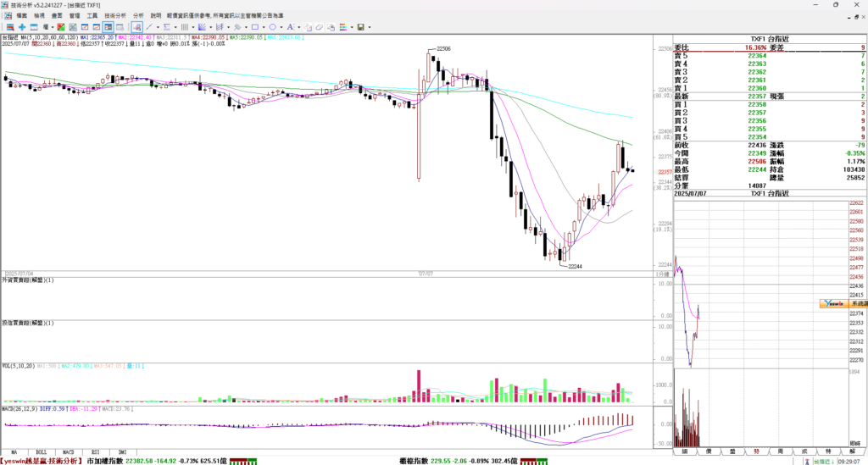Select the 特 tab in quote panel
The width and height of the screenshot is (868, 465).
pos(828,451)
